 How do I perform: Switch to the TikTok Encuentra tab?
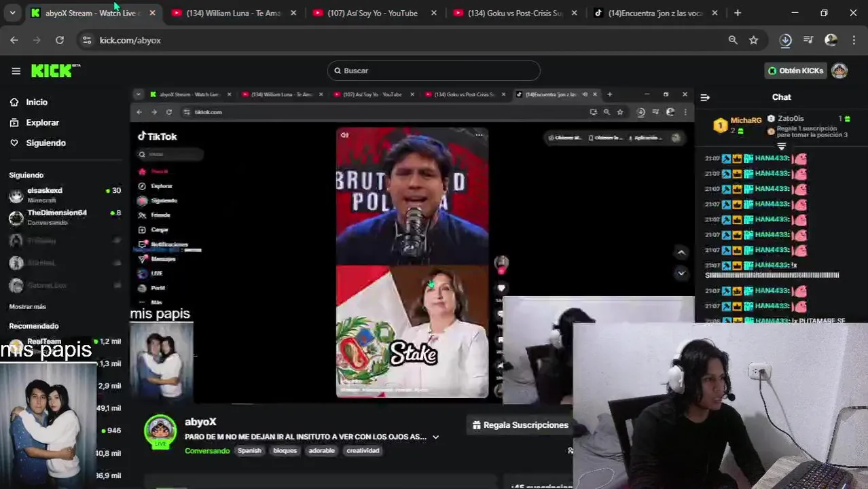[655, 13]
